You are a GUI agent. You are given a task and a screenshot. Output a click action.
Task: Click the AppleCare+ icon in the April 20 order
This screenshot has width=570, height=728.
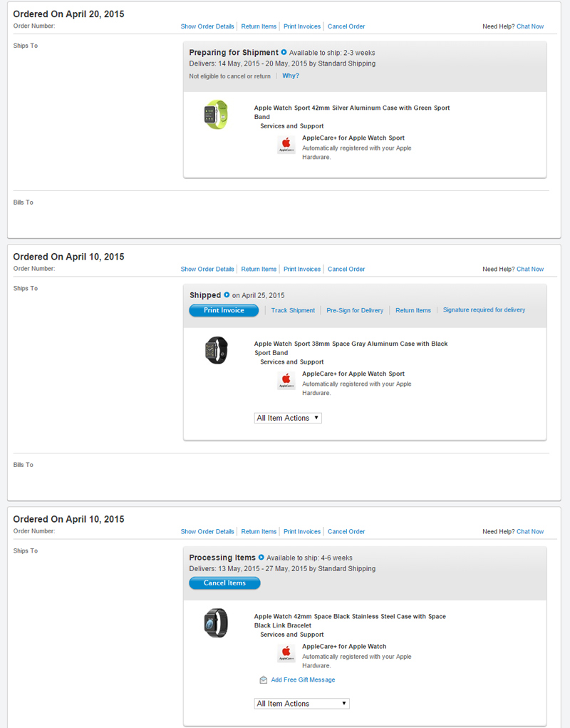[x=286, y=145]
